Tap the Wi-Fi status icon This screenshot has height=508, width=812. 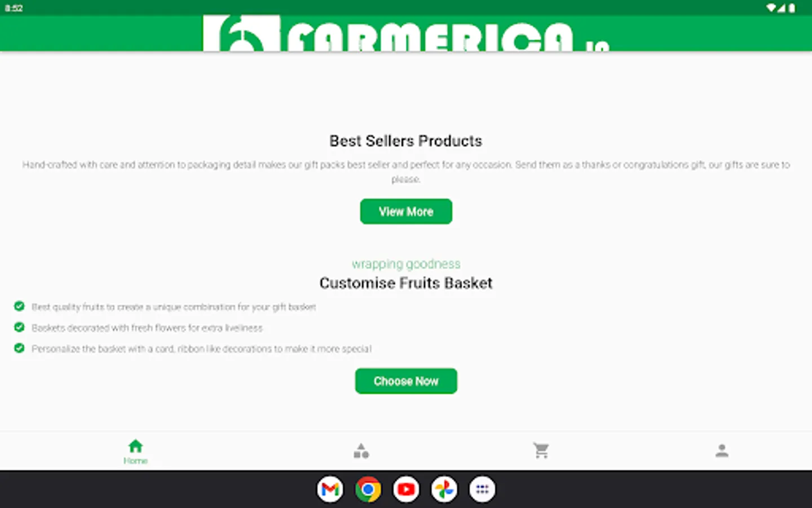click(x=771, y=8)
